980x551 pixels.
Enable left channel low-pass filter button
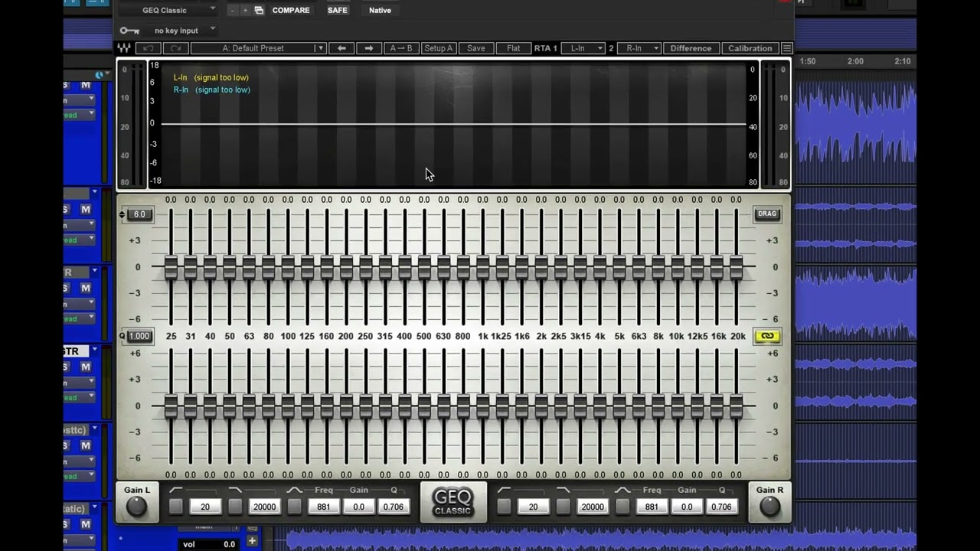235,507
